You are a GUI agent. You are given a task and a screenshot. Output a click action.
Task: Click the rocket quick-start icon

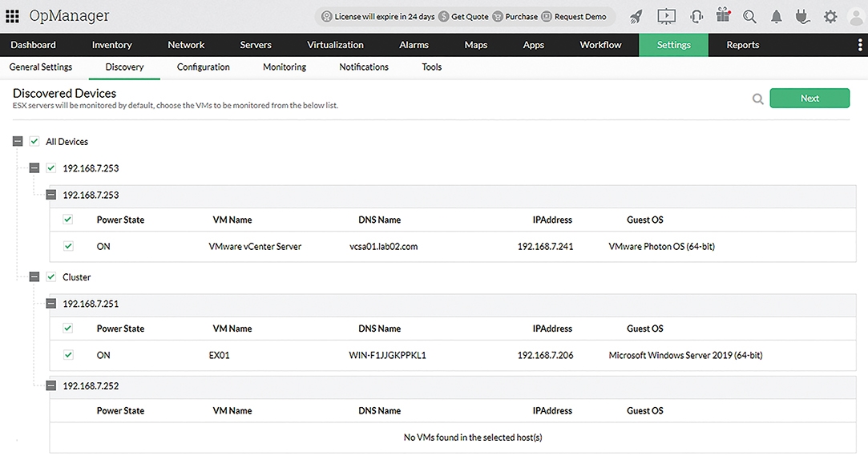(x=636, y=17)
